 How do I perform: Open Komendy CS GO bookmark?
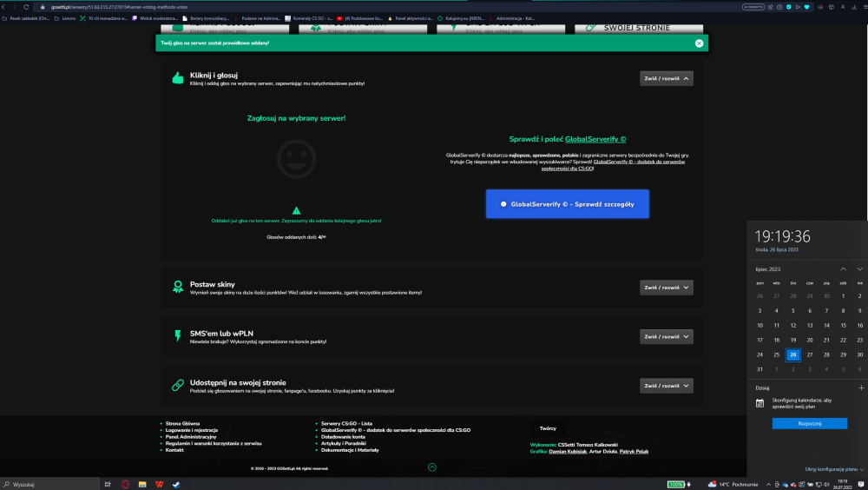pos(308,18)
